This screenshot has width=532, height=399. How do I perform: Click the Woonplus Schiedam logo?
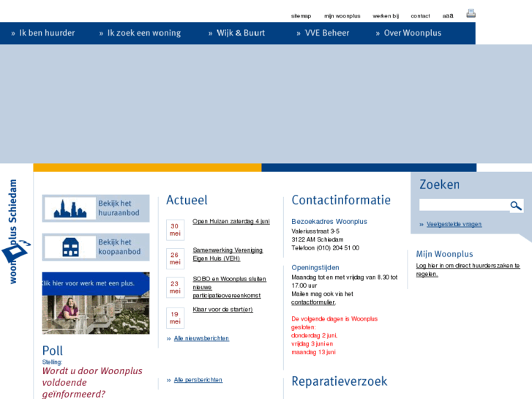15,232
